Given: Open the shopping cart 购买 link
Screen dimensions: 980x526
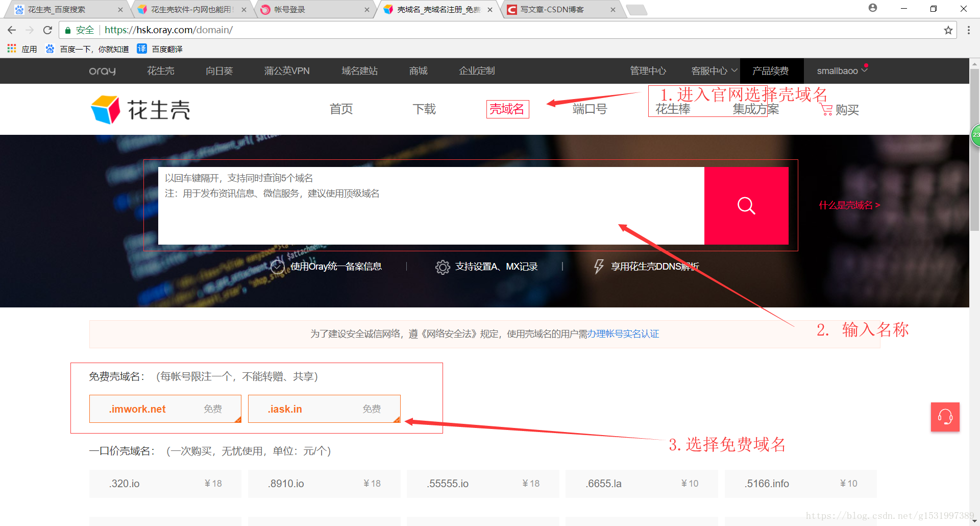Looking at the screenshot, I should pos(840,110).
